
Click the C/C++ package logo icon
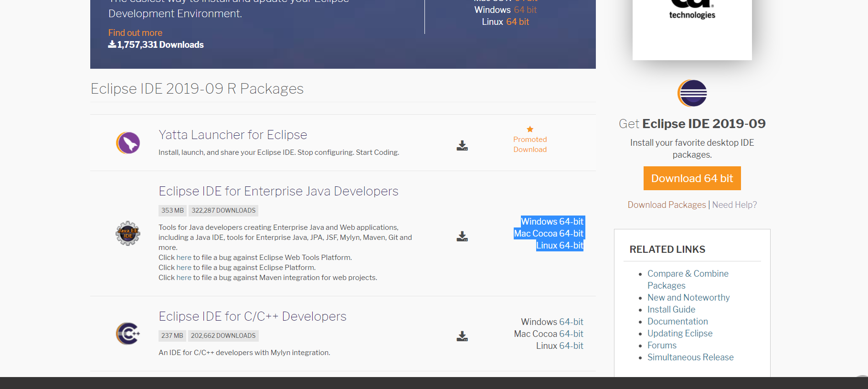coord(128,334)
